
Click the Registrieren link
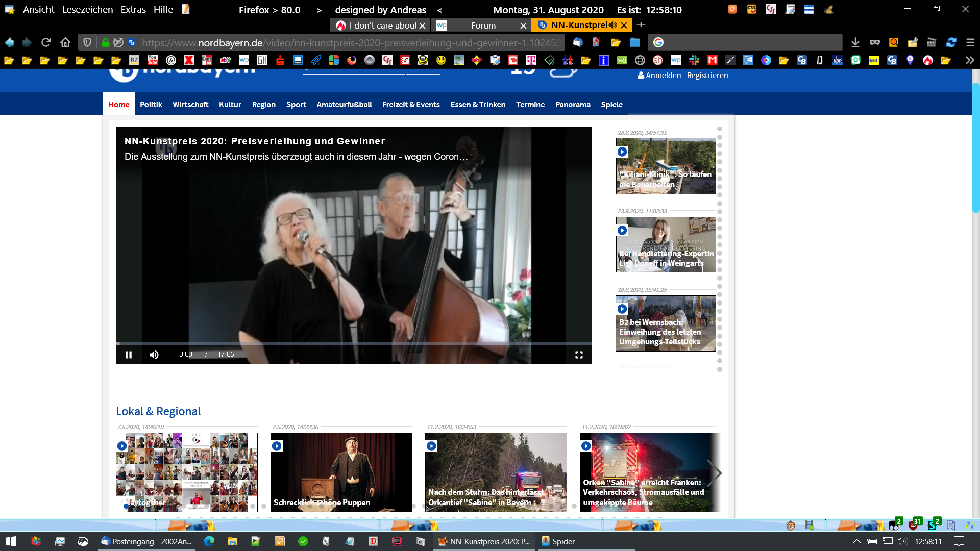707,76
